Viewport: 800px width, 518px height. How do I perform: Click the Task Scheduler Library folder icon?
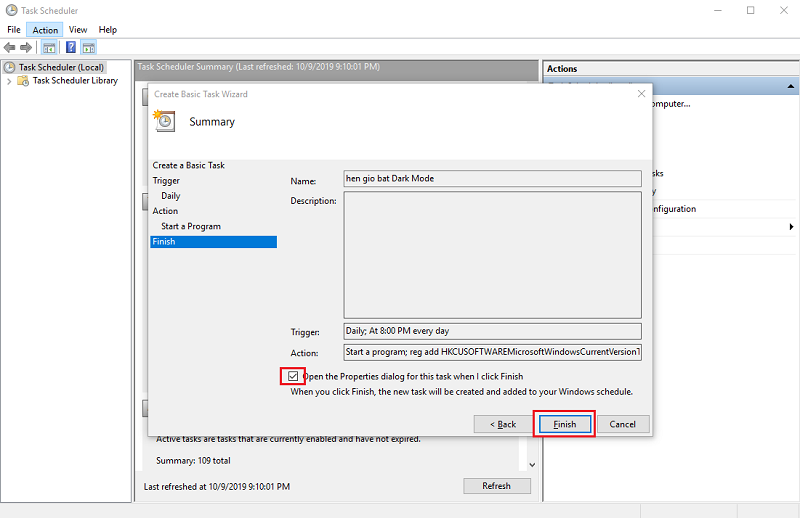tap(23, 81)
